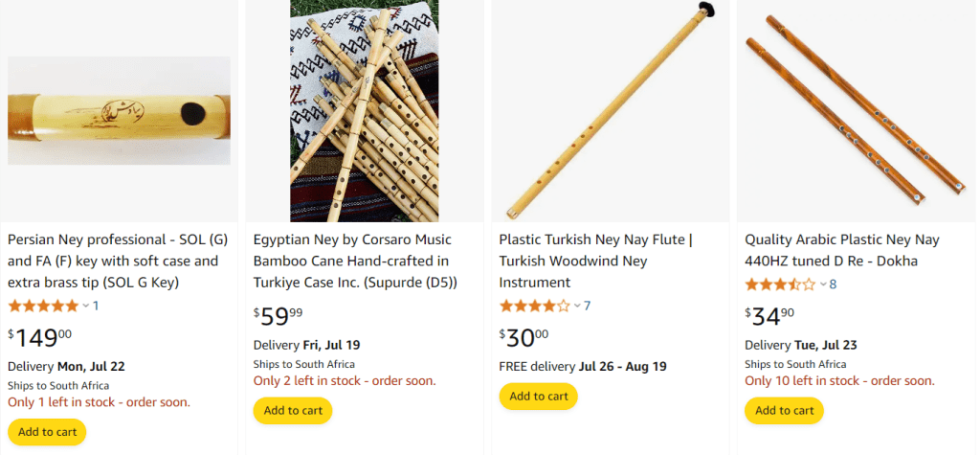Screen dimensions: 980x455
Task: Open the Egyptian Ney bamboo flutes photo
Action: (x=364, y=110)
